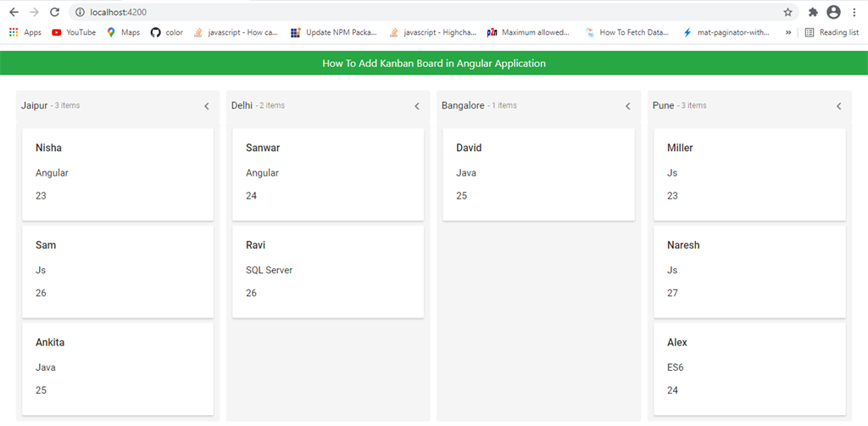868x426 pixels.
Task: Click the browser back arrow
Action: click(x=14, y=13)
